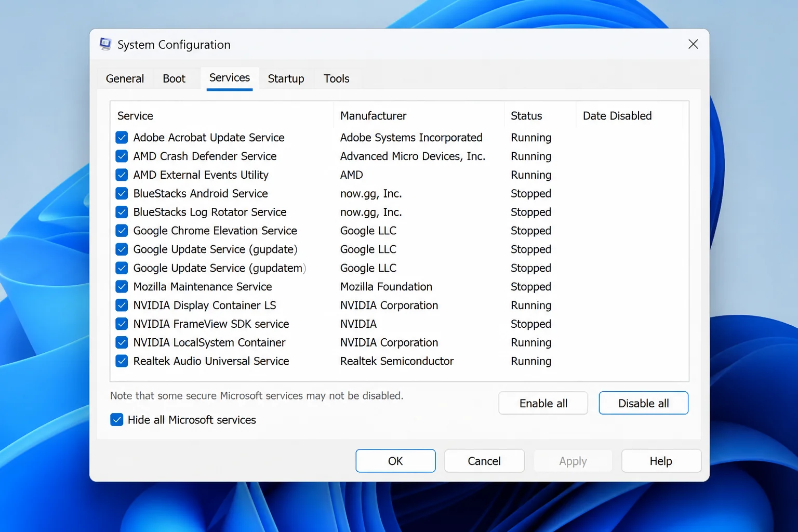Open the Boot tab
The height and width of the screenshot is (532, 798).
174,78
